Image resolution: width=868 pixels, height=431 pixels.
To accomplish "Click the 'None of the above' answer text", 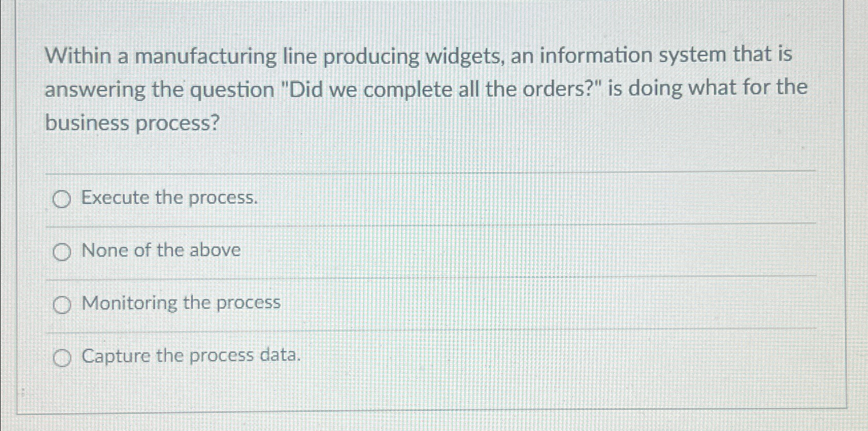I will point(161,251).
